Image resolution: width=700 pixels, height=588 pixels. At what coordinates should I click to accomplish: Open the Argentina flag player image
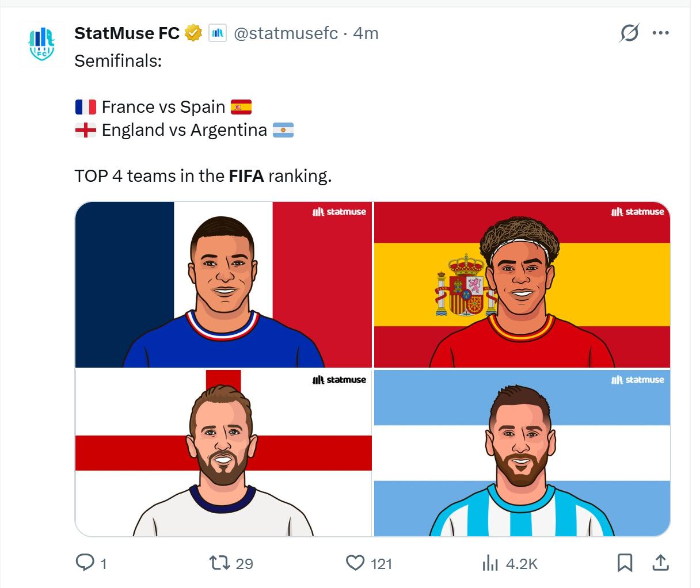click(x=522, y=453)
